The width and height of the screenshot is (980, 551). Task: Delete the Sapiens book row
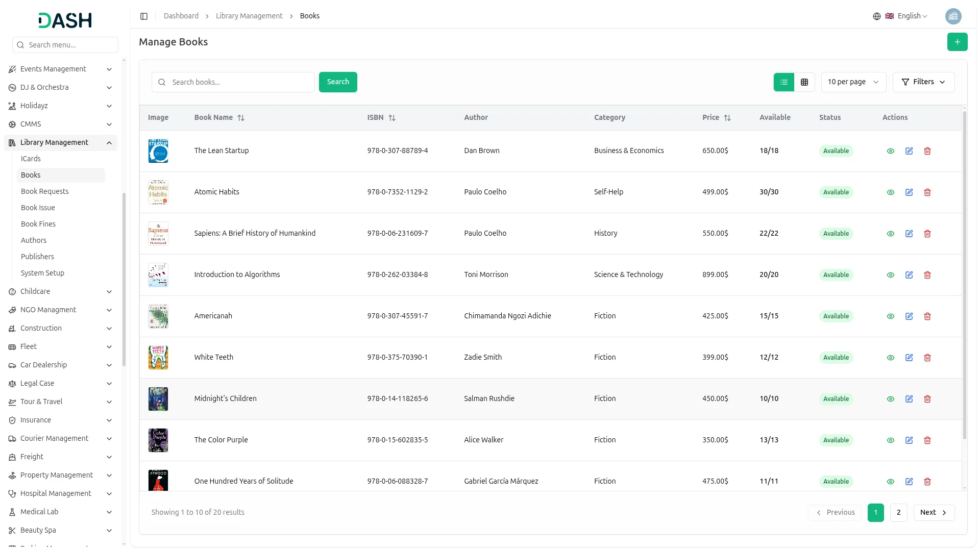pos(927,234)
